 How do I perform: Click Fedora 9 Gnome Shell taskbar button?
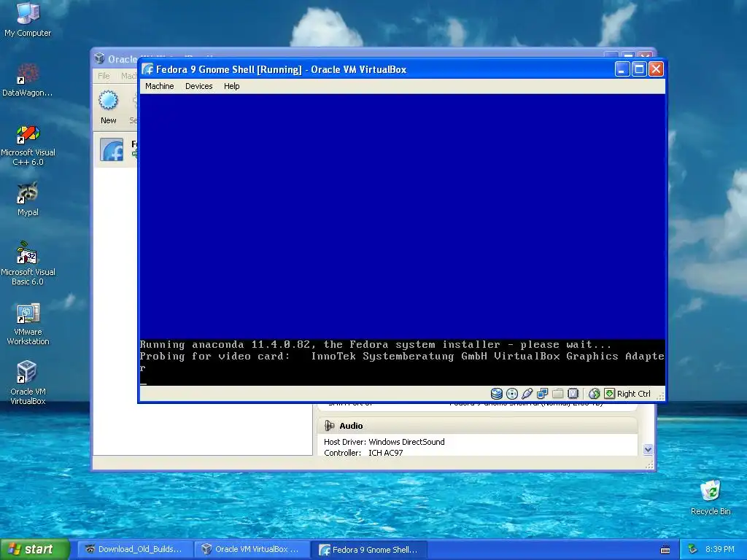[x=369, y=550]
